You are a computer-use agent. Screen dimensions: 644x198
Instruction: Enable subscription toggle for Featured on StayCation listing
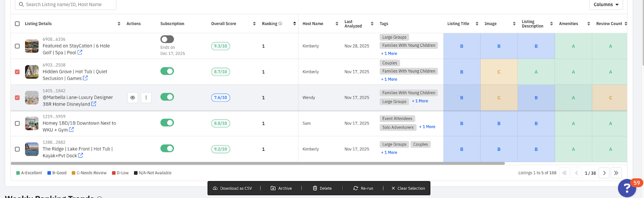click(x=167, y=39)
